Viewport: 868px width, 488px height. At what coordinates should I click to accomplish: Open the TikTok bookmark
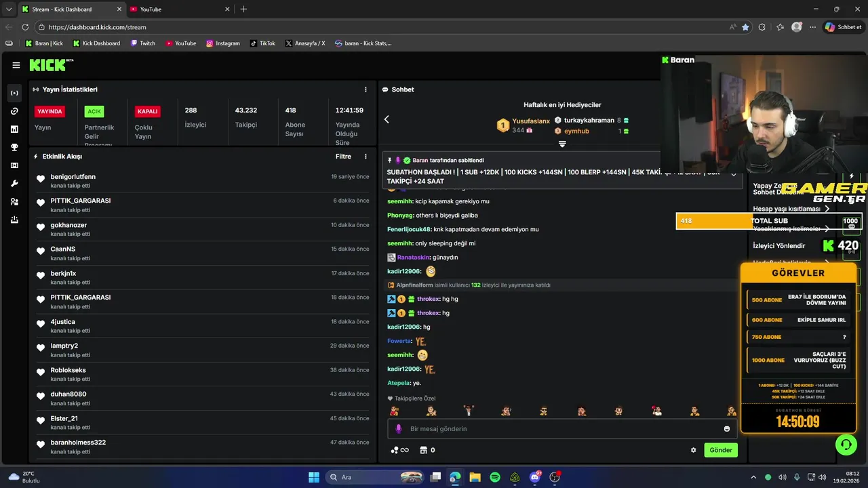tap(262, 43)
